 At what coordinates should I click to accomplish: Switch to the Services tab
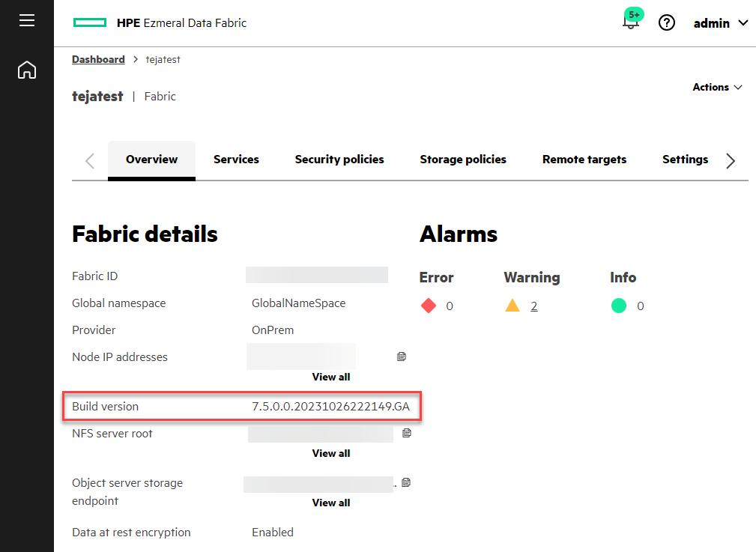pyautogui.click(x=236, y=160)
